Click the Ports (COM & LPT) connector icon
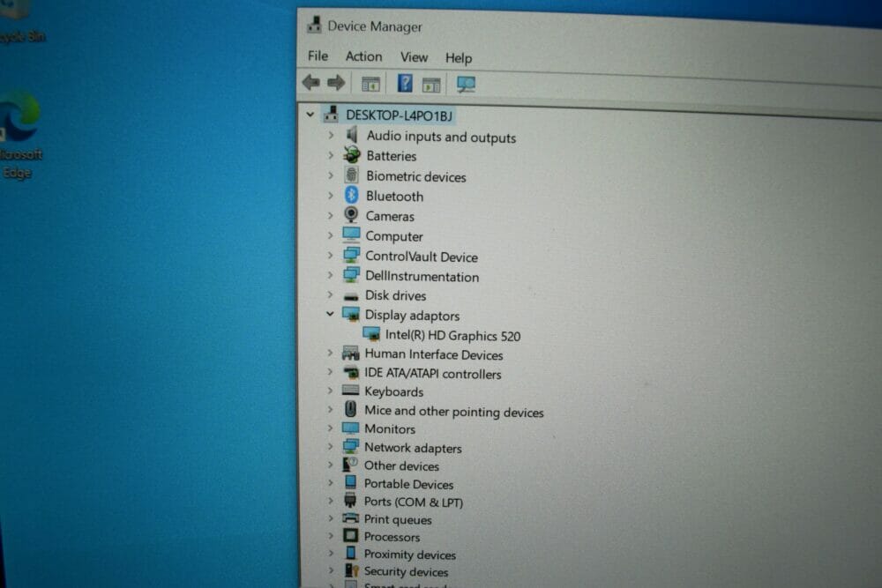 pyautogui.click(x=350, y=500)
